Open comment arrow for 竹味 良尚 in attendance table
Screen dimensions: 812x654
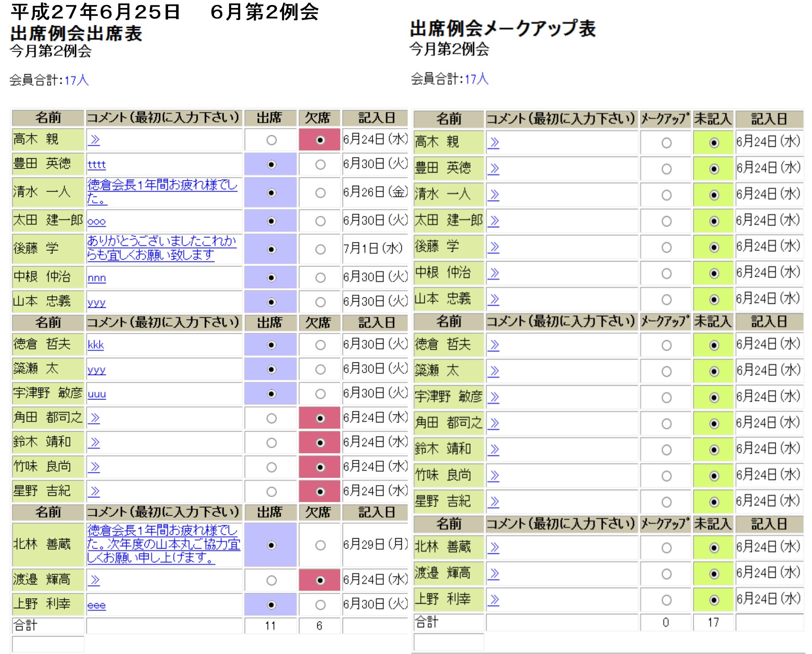pyautogui.click(x=94, y=467)
